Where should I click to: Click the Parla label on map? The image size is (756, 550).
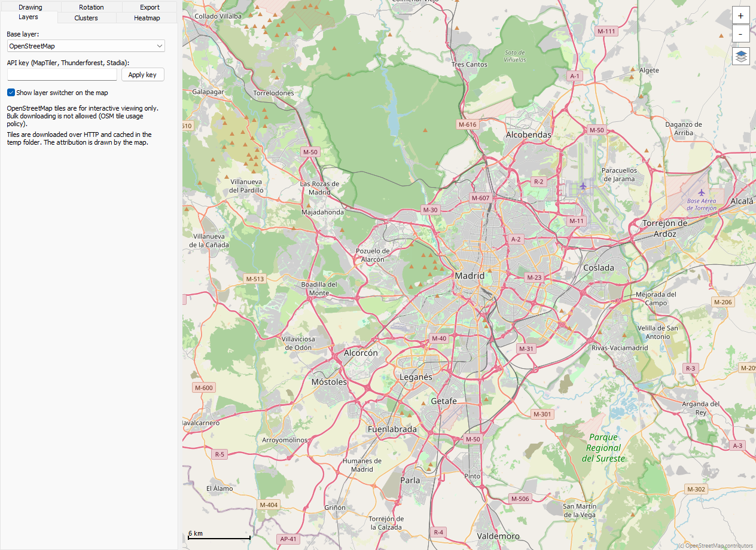410,480
